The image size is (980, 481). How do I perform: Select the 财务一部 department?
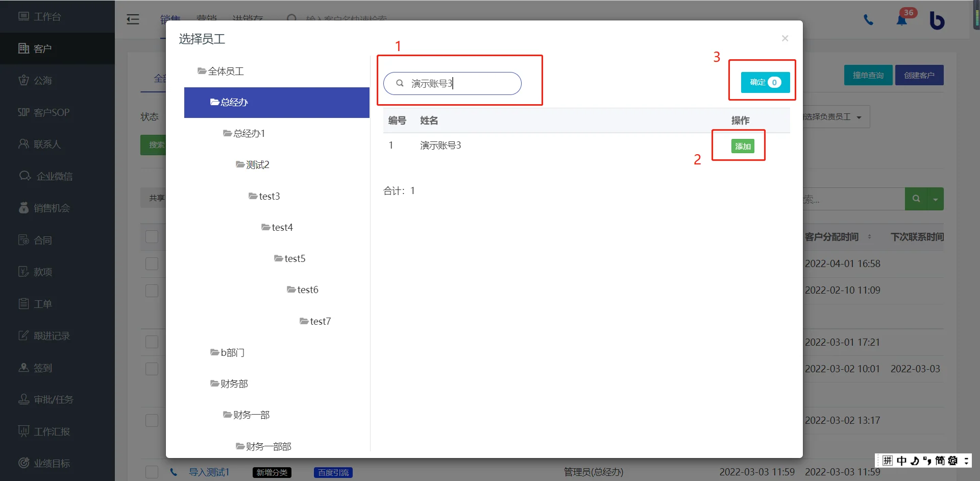click(247, 415)
